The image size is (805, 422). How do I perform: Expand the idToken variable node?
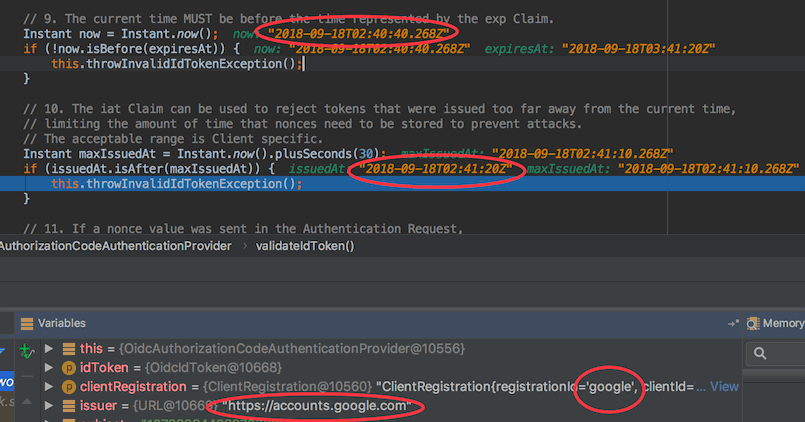coord(48,368)
